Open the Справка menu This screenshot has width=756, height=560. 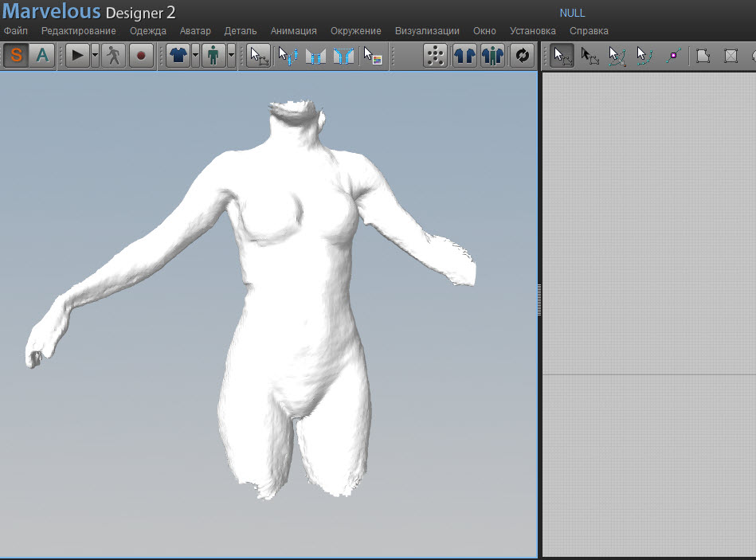[589, 31]
